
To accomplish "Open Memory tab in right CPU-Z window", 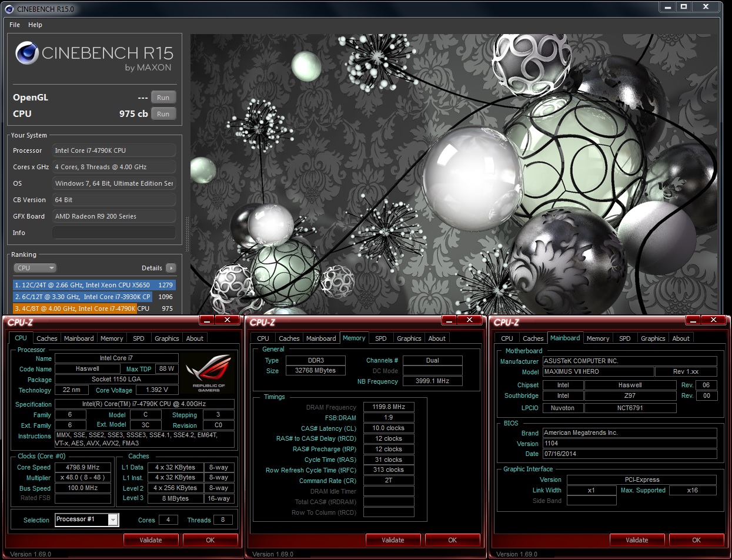I will 598,338.
